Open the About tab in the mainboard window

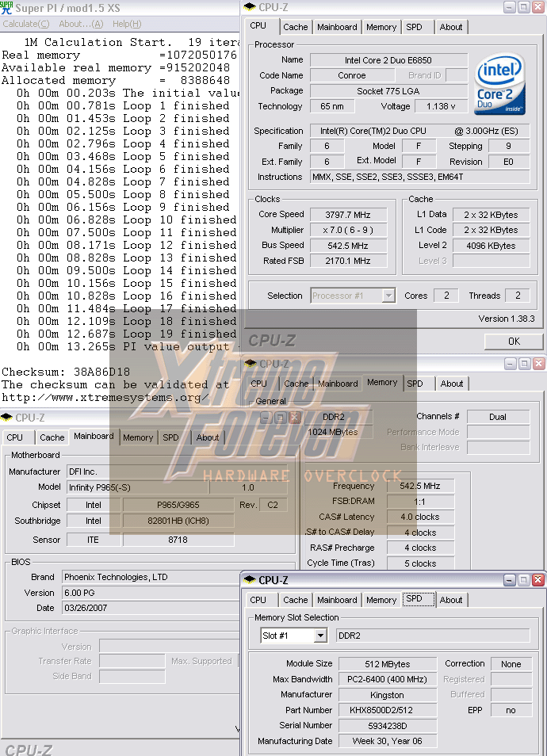coord(208,437)
